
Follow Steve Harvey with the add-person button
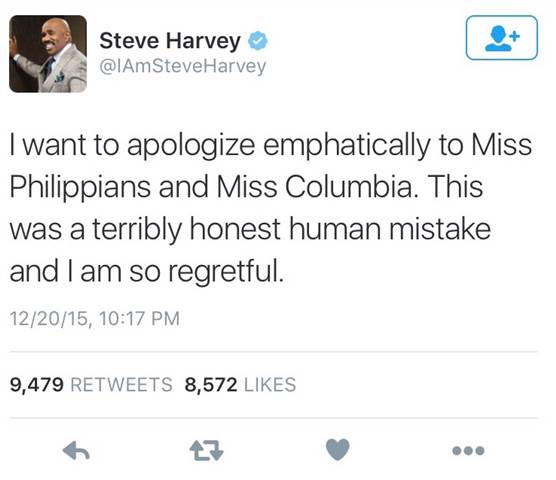pos(501,38)
